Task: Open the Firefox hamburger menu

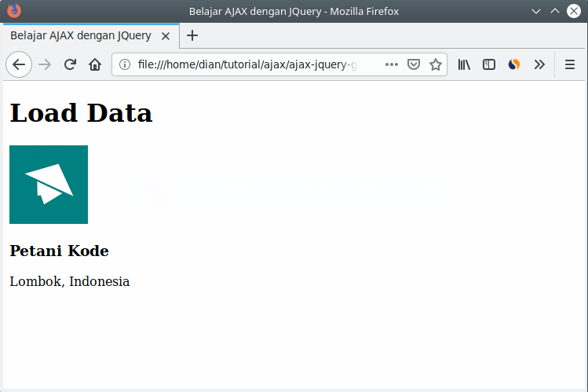Action: (x=571, y=64)
